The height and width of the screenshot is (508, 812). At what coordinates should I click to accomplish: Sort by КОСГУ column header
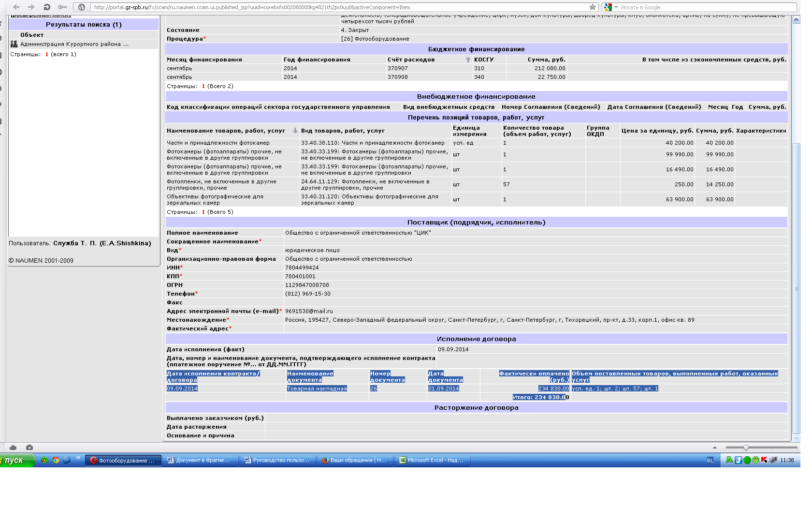[x=484, y=60]
